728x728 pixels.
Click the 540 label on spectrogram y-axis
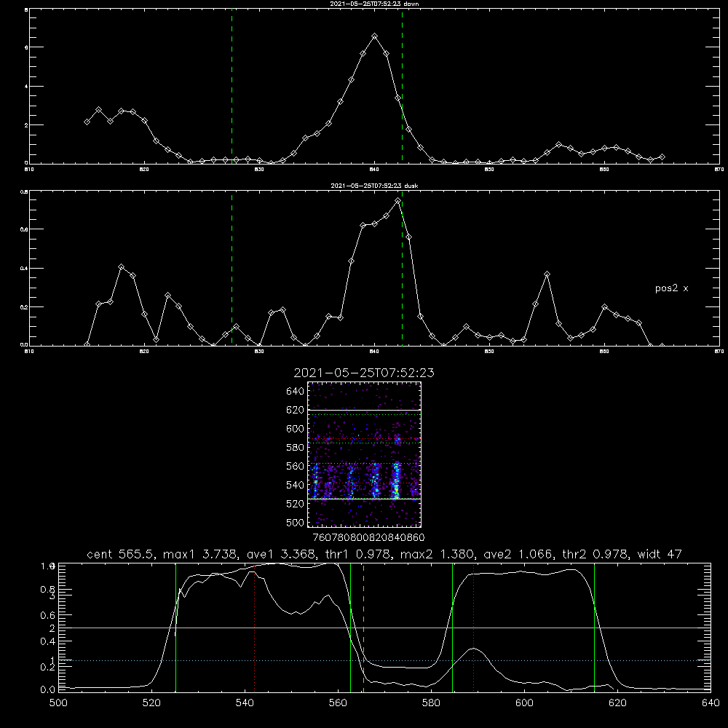(296, 485)
